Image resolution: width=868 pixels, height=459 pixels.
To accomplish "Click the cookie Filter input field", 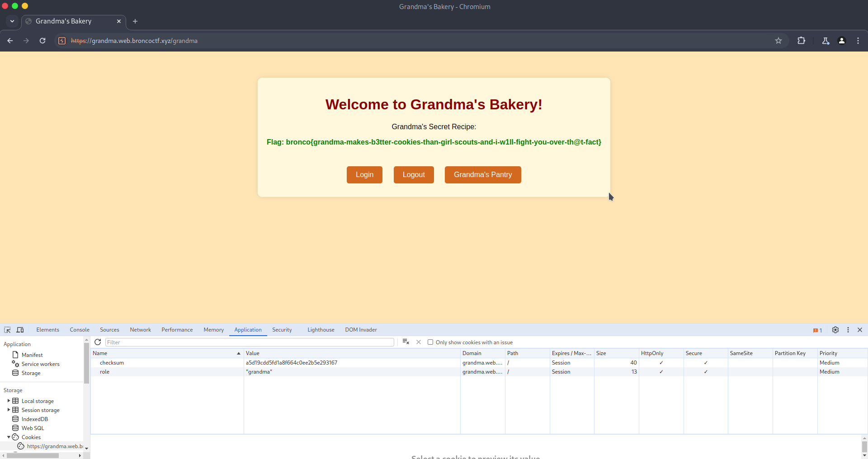I will 249,342.
